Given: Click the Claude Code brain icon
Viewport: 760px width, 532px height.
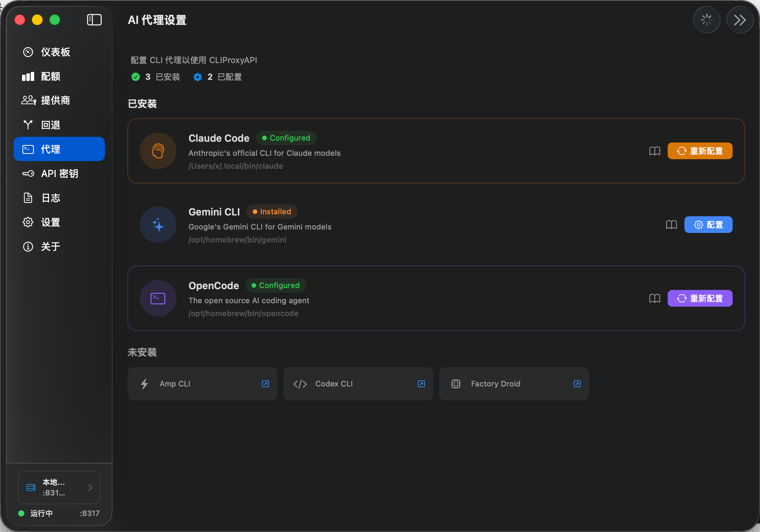Looking at the screenshot, I should [158, 151].
